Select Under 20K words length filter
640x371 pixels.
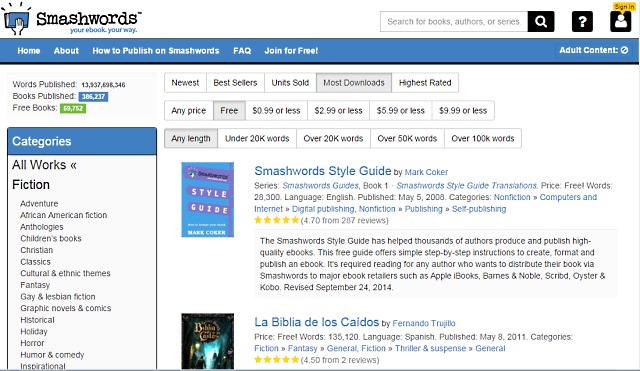coord(257,138)
